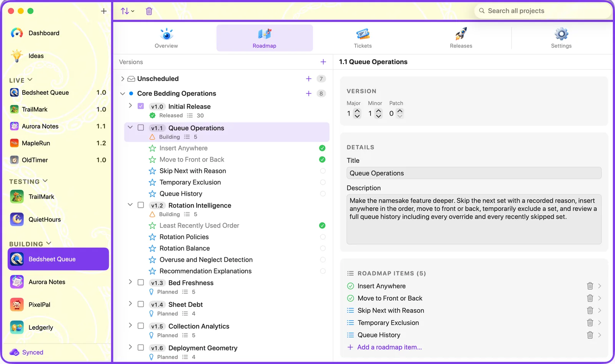Delete Queue History roadmap item
615x364 pixels.
click(590, 335)
